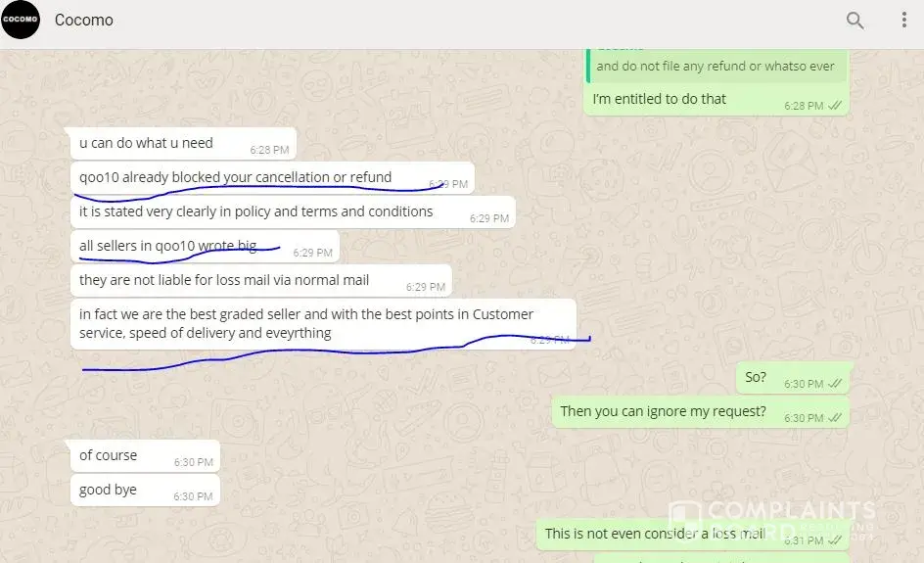
Task: Click the quoted reply 'and do not file any refund'
Action: pos(716,66)
